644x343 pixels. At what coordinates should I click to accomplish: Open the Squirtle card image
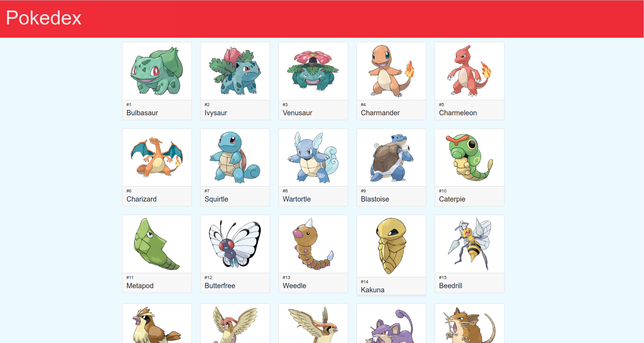pos(235,158)
